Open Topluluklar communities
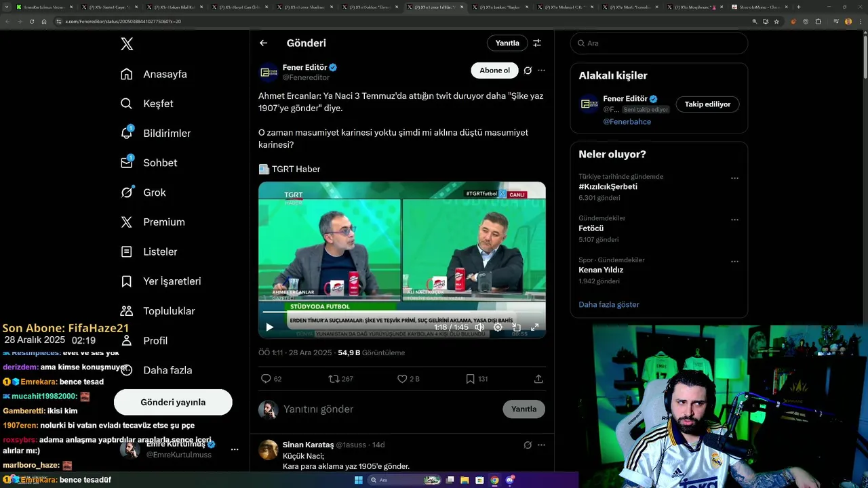 click(157, 311)
